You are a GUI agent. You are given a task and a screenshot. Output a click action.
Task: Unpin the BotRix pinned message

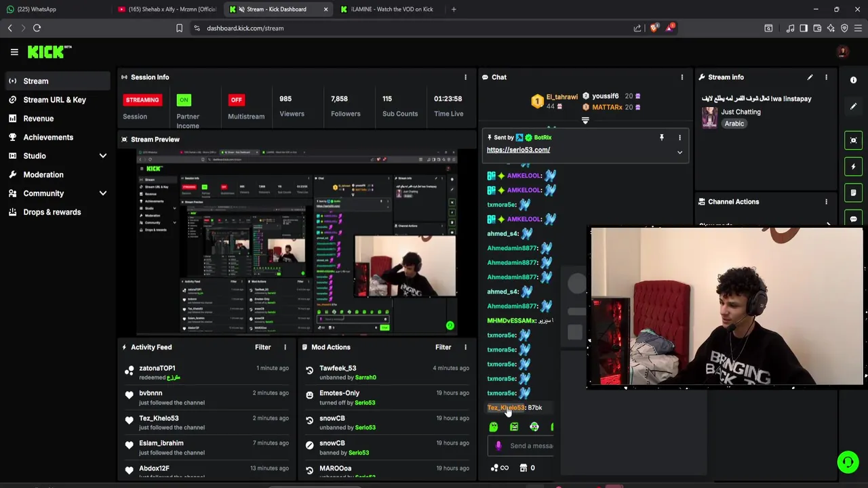click(662, 138)
